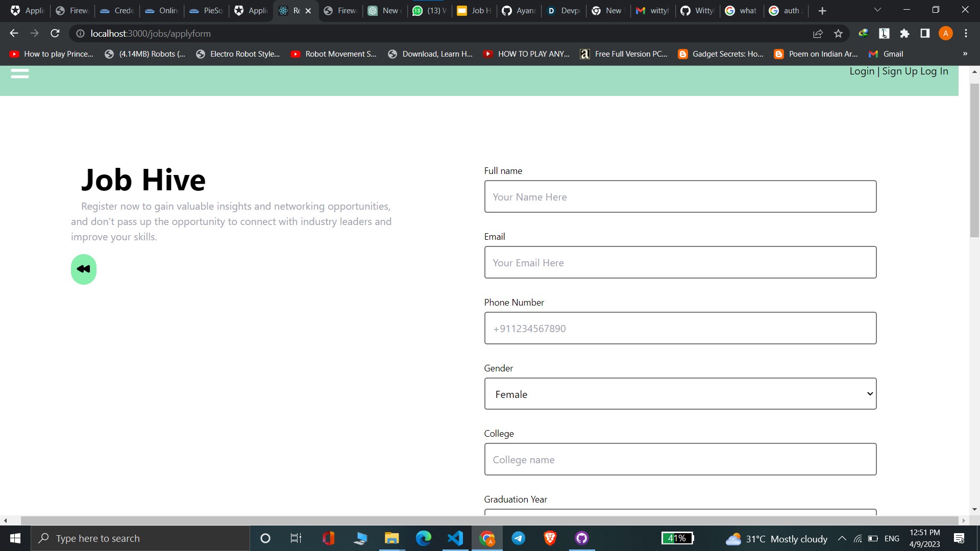Click the share page icon
The image size is (980, 551).
(818, 34)
